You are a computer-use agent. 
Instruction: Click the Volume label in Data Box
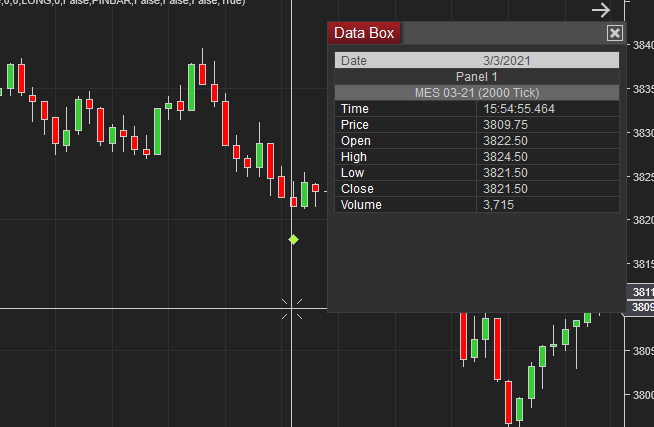pyautogui.click(x=361, y=205)
